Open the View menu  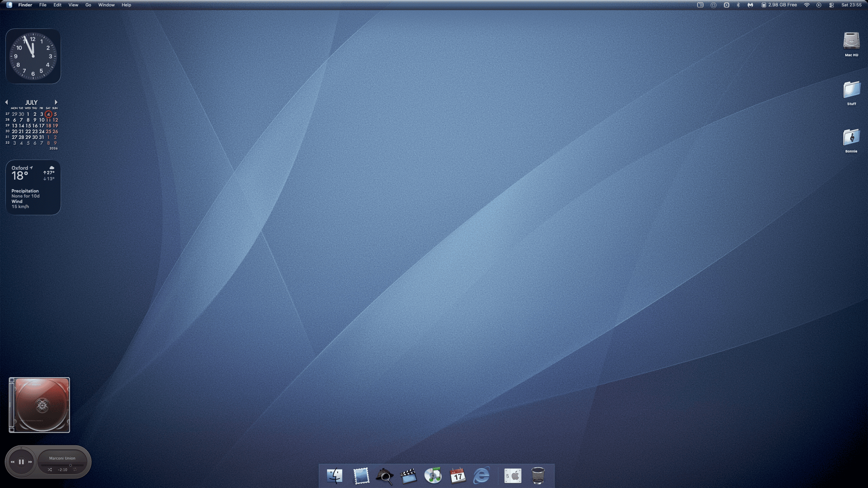coord(73,5)
